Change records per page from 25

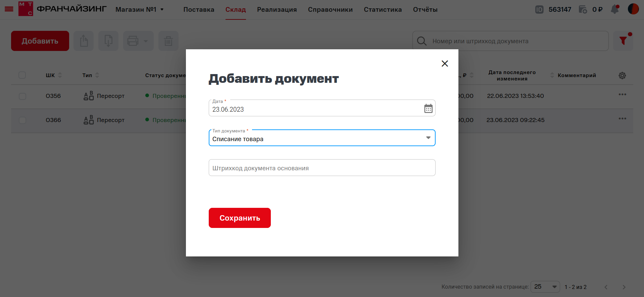[545, 287]
